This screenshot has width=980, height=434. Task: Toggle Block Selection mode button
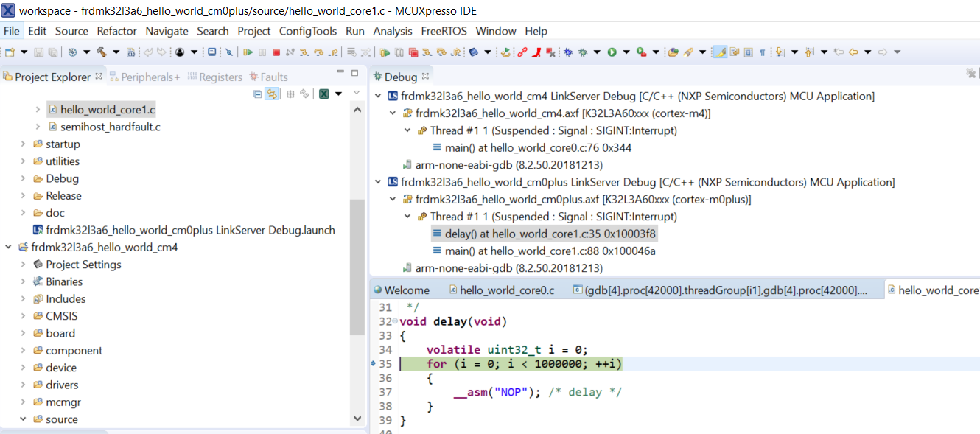pos(749,52)
